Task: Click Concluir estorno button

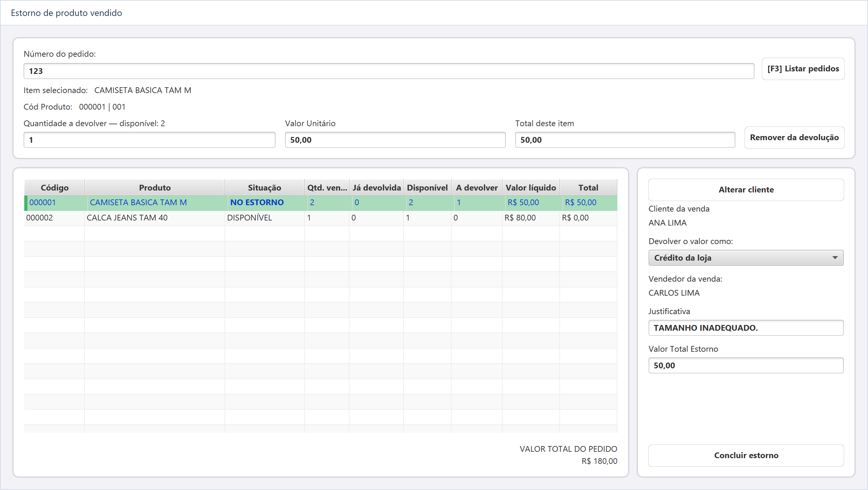Action: tap(746, 455)
